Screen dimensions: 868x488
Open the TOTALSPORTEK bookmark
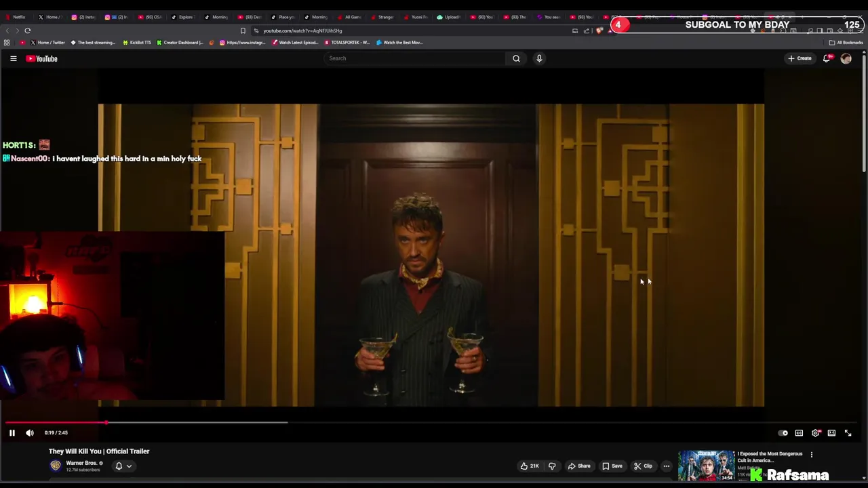point(347,43)
